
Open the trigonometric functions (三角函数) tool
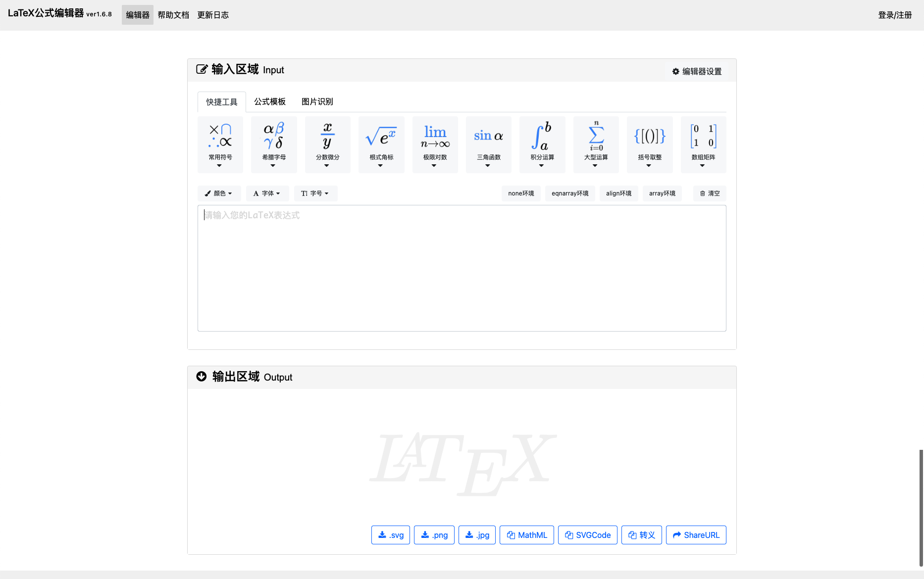488,145
